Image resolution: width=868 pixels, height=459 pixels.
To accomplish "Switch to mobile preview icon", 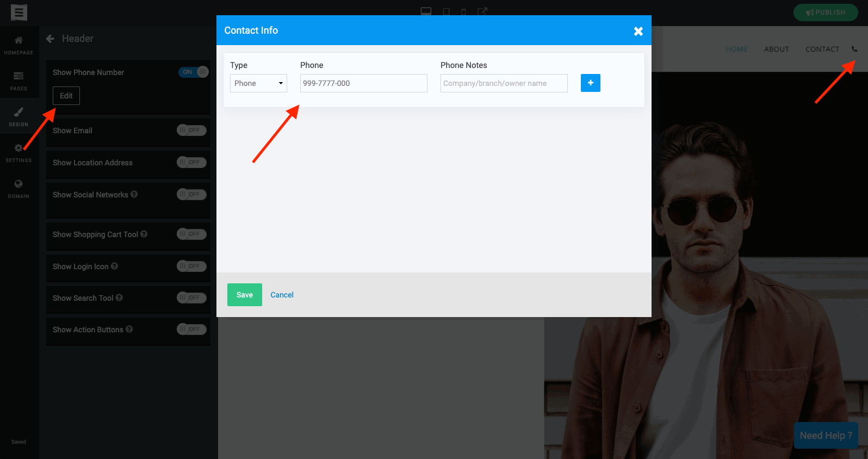I will 463,12.
